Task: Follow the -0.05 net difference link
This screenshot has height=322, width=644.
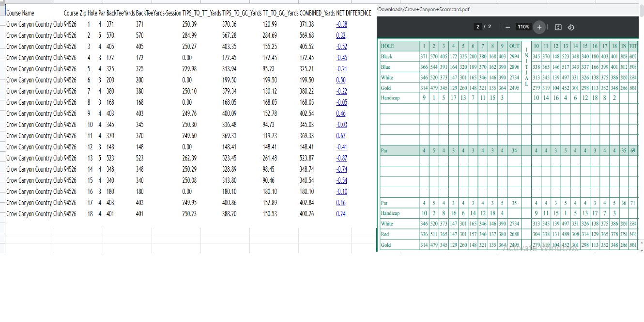Action: coord(341,102)
